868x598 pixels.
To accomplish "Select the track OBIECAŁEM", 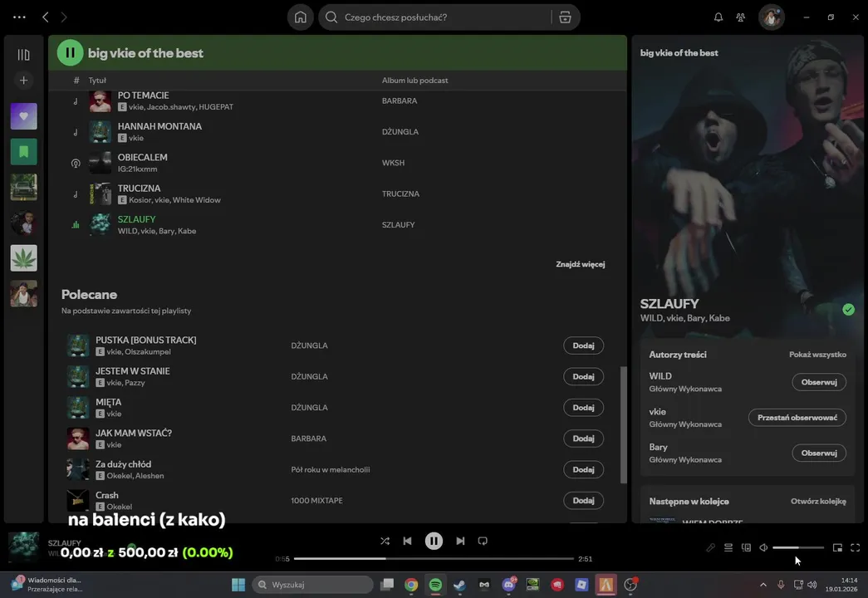I will click(338, 163).
